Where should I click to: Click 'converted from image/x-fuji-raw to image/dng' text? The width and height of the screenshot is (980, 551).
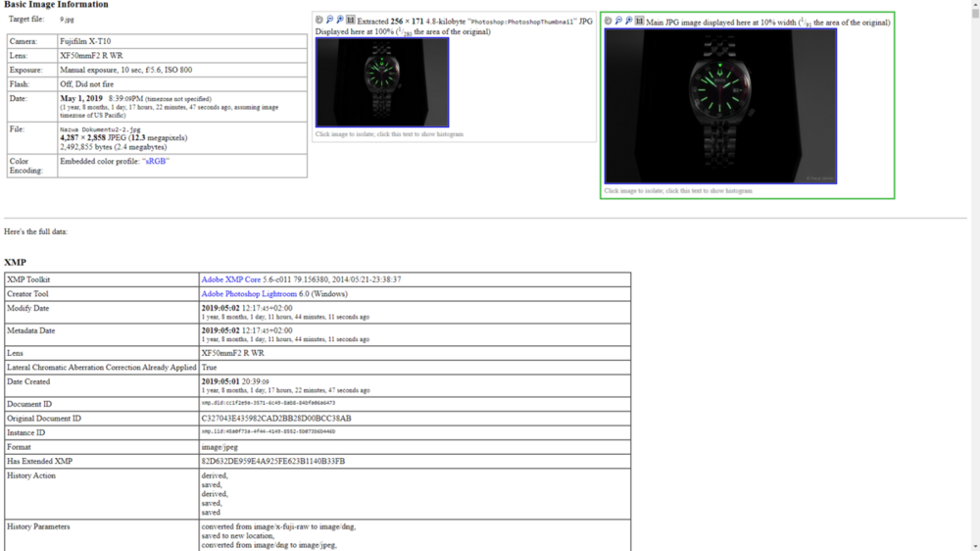click(x=278, y=527)
